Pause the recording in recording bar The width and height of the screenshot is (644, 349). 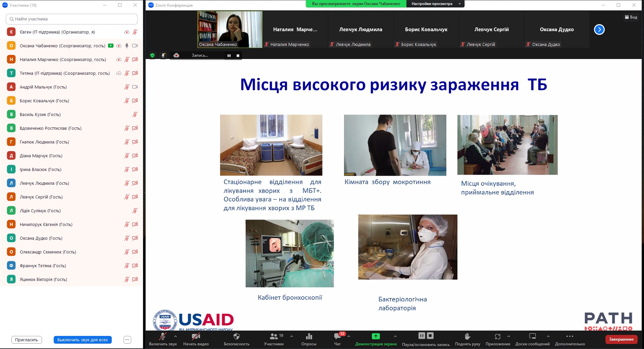(x=229, y=56)
